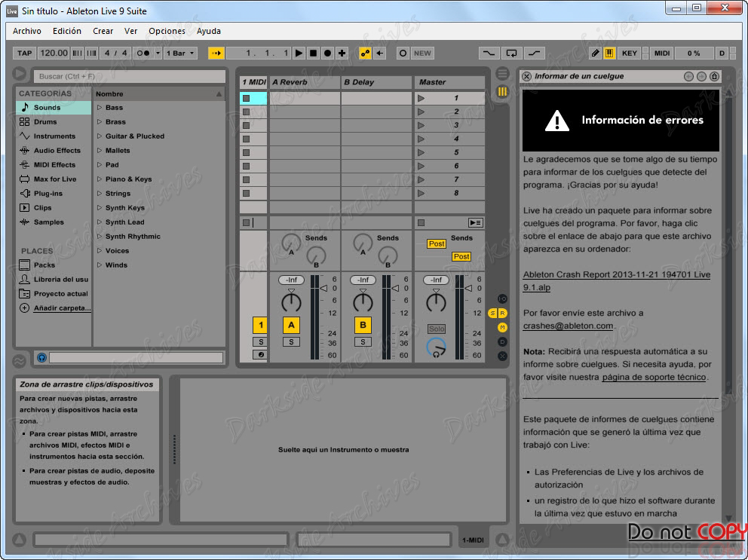The image size is (748, 560).
Task: Expand the Mallets folder
Action: tap(100, 150)
